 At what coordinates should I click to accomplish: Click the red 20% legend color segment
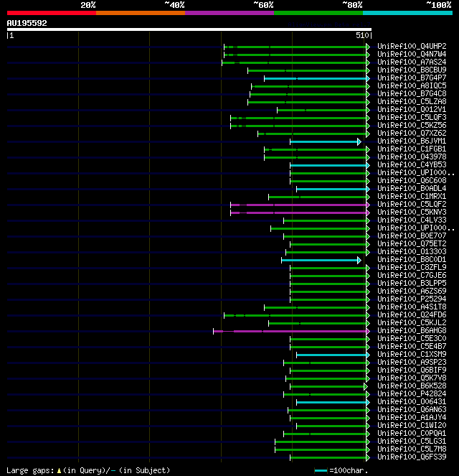coord(52,13)
